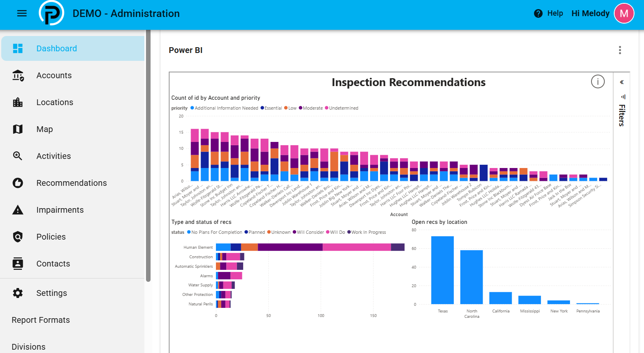Open Power BI three-dot options menu

click(620, 50)
